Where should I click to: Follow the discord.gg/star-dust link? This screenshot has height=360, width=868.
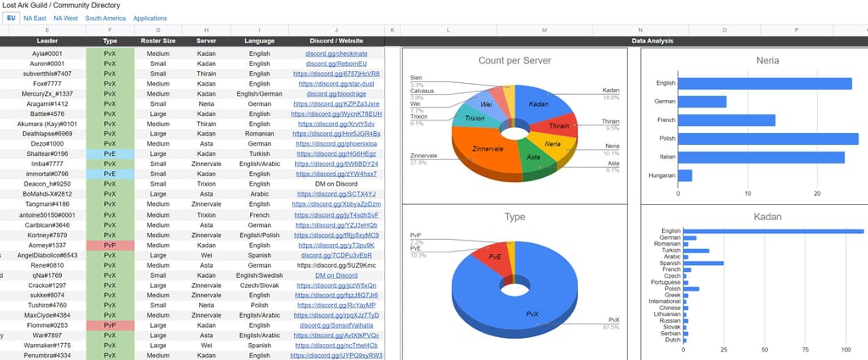coord(336,84)
